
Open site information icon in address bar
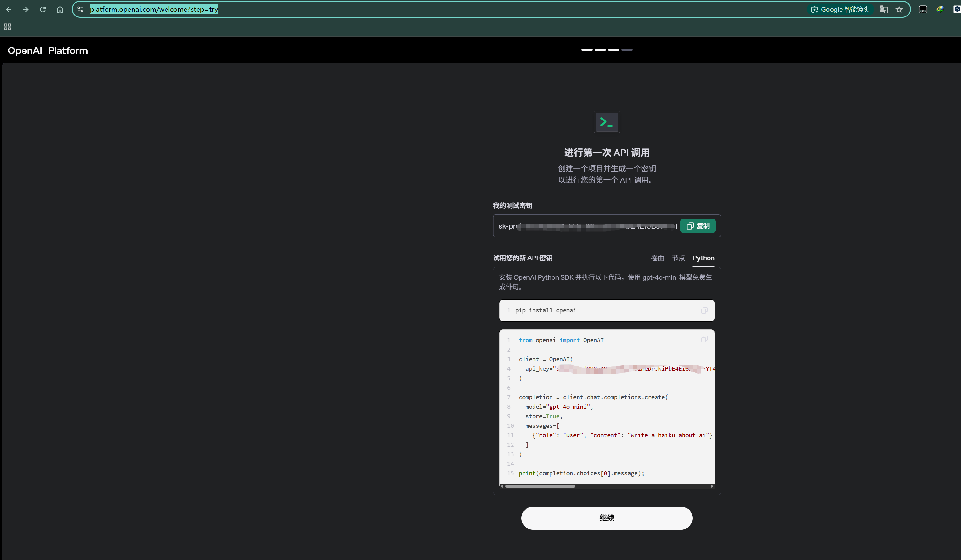[81, 10]
